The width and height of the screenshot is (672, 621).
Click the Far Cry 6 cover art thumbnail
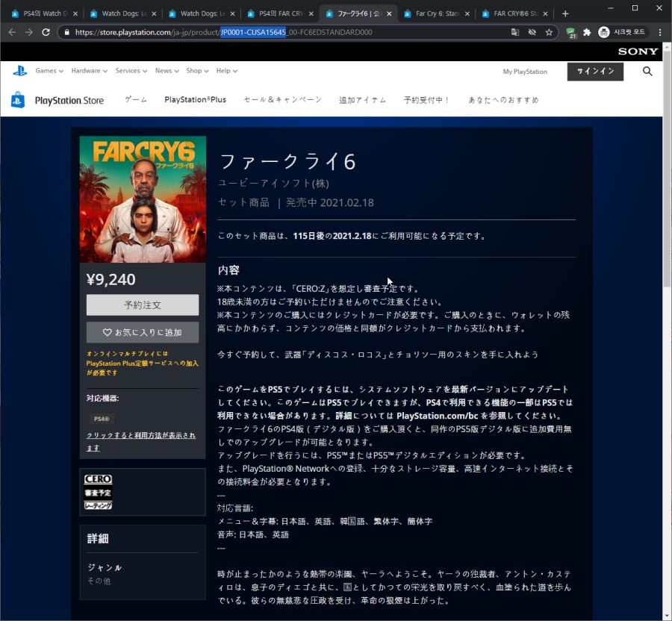(x=143, y=199)
